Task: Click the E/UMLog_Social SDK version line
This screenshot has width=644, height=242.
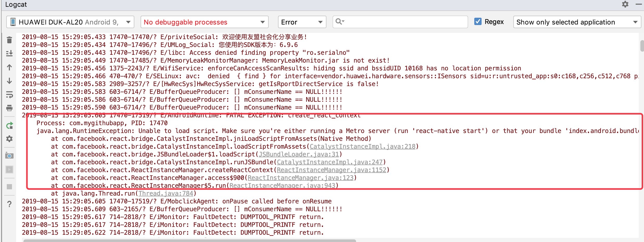Action: coord(160,45)
